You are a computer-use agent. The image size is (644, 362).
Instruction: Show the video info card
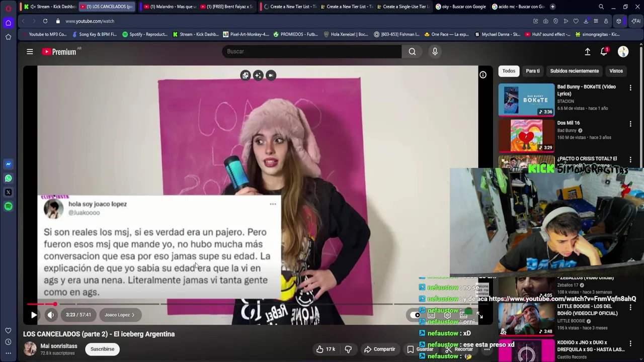[482, 75]
